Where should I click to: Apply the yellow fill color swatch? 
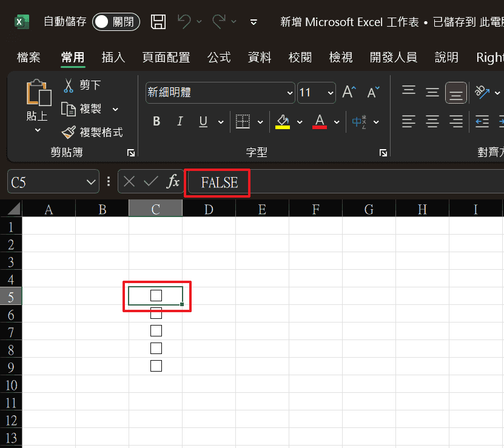[x=282, y=122]
